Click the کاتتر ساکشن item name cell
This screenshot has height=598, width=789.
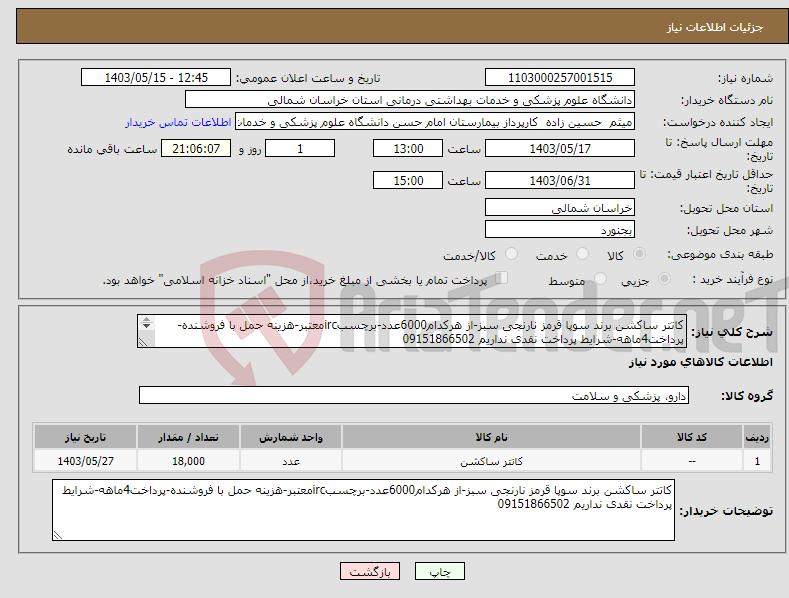click(492, 461)
